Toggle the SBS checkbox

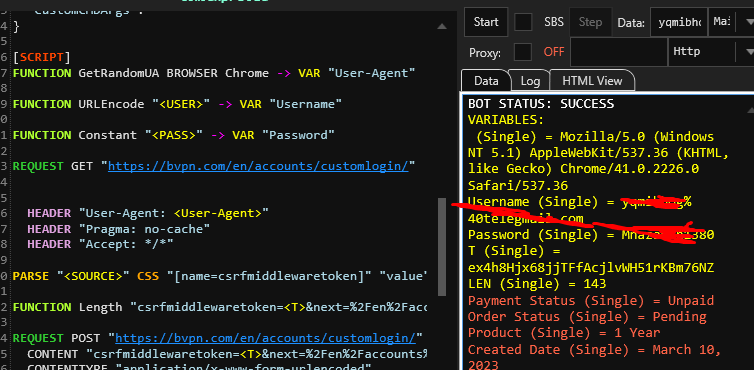(523, 22)
